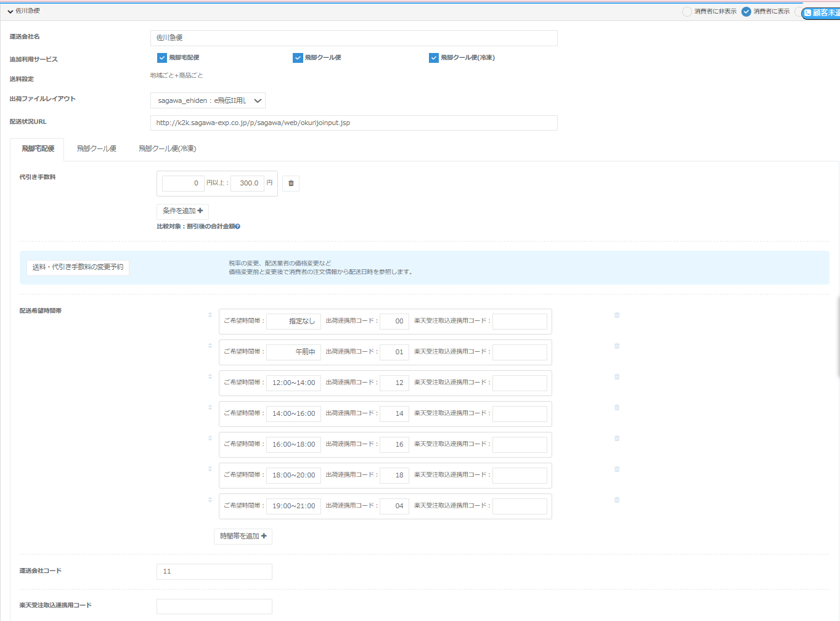This screenshot has height=621, width=840.
Task: Delete the 代引き手数料 condition with trash icon
Action: pyautogui.click(x=291, y=184)
